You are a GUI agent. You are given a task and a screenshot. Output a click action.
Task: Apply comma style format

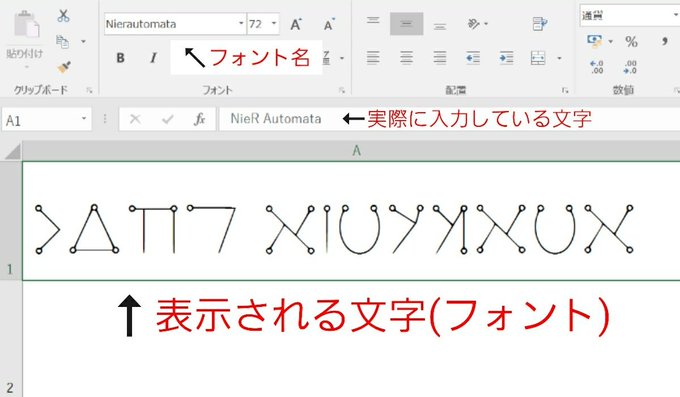click(x=664, y=42)
